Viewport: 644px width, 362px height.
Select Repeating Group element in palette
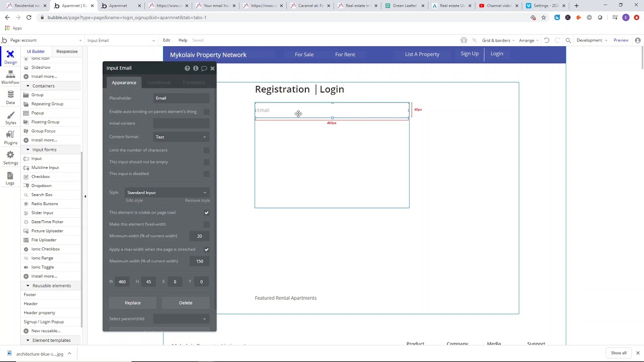47,104
